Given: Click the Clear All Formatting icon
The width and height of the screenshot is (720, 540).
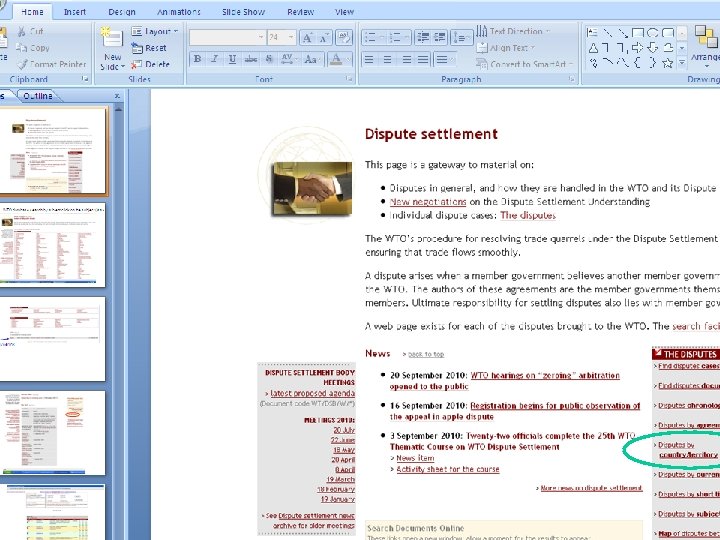Looking at the screenshot, I should (x=344, y=37).
